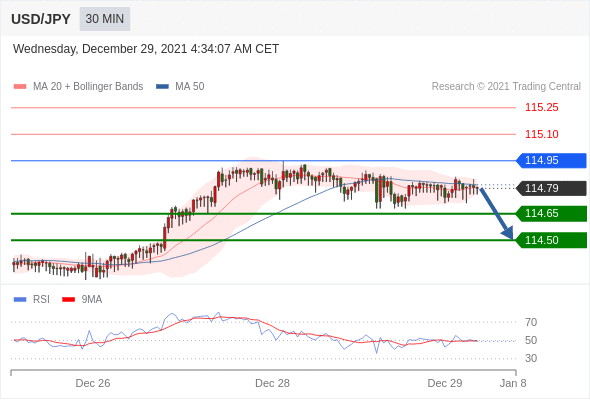Click the 115.10 resistance level label
Viewport: 590px width, 400px height.
[541, 134]
